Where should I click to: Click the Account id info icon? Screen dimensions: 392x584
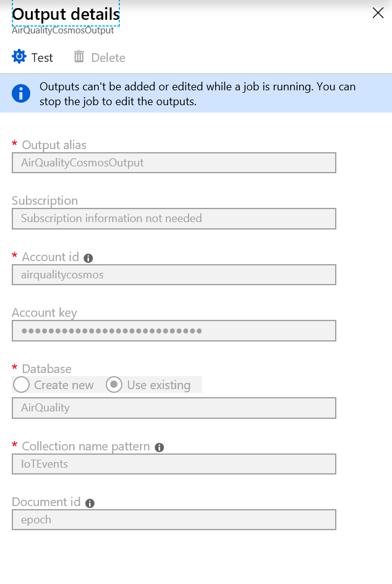(x=88, y=258)
